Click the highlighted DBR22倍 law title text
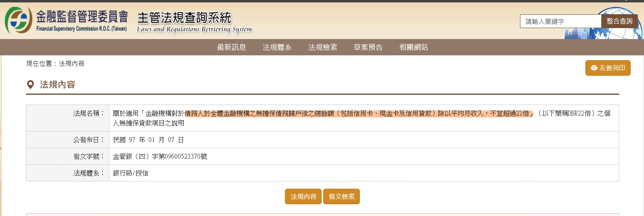 (x=359, y=113)
